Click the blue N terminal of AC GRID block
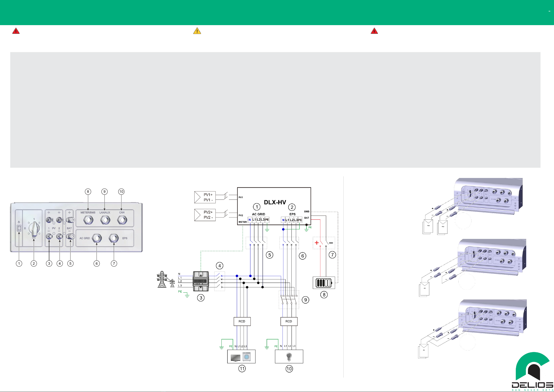 [x=250, y=220]
